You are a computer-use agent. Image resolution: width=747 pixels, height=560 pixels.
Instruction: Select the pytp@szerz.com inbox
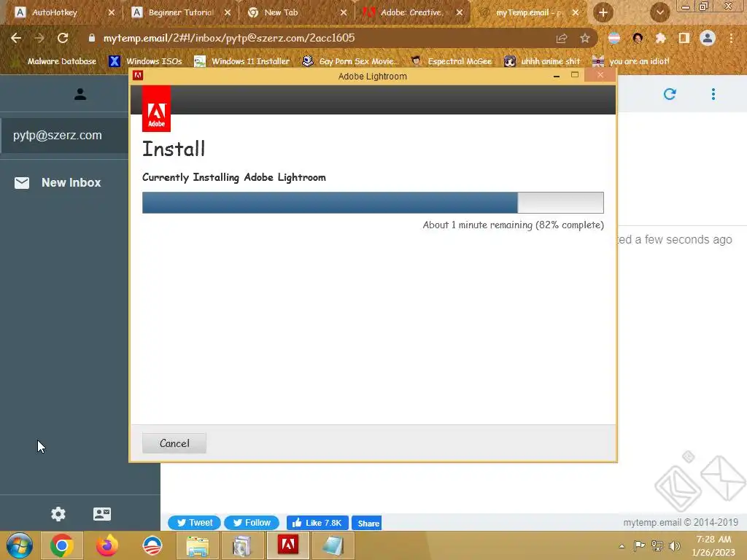pyautogui.click(x=64, y=135)
